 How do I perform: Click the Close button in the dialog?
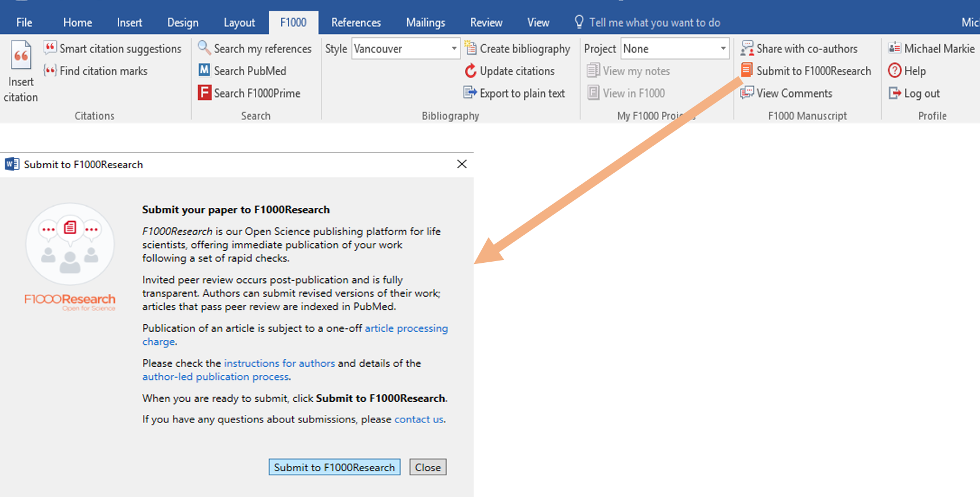coord(428,467)
